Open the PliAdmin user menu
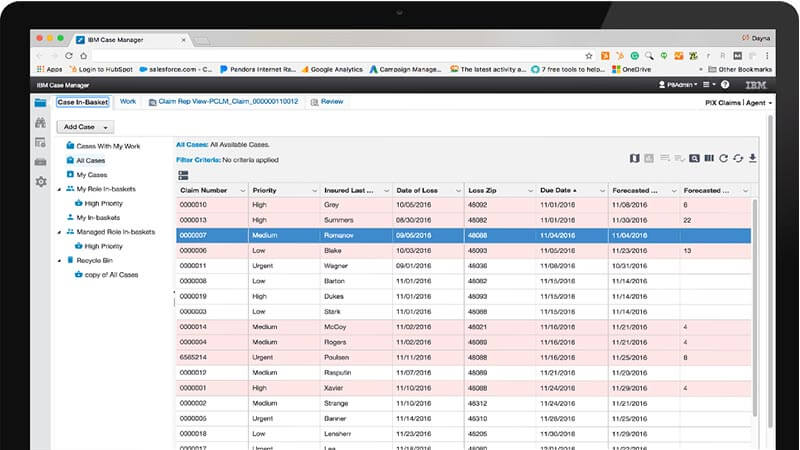This screenshot has height=450, width=800. click(x=678, y=85)
